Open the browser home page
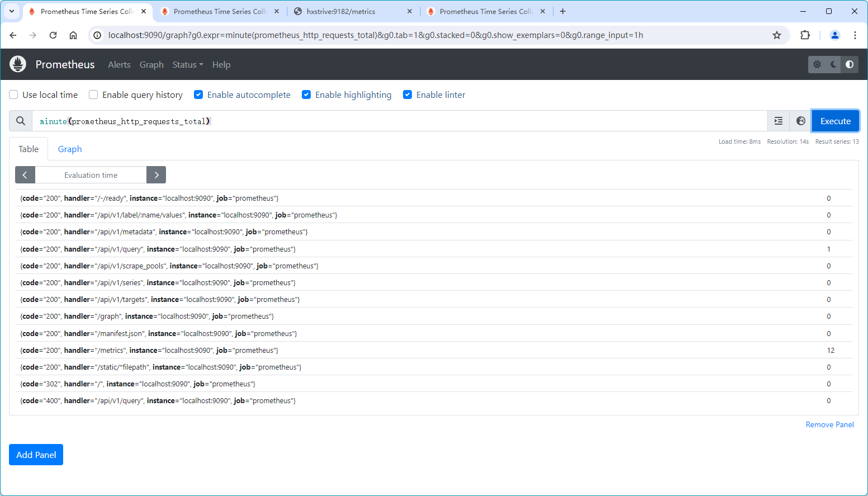This screenshot has width=868, height=496. point(73,35)
